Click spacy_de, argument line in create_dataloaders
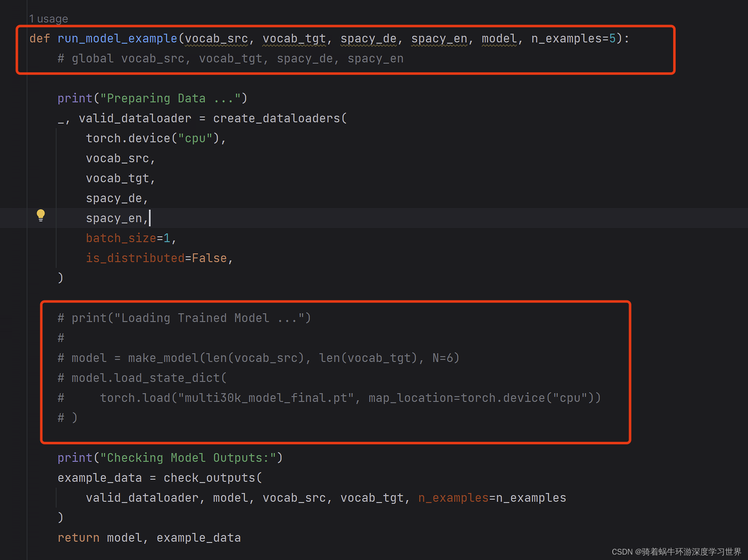This screenshot has height=560, width=748. point(117,198)
